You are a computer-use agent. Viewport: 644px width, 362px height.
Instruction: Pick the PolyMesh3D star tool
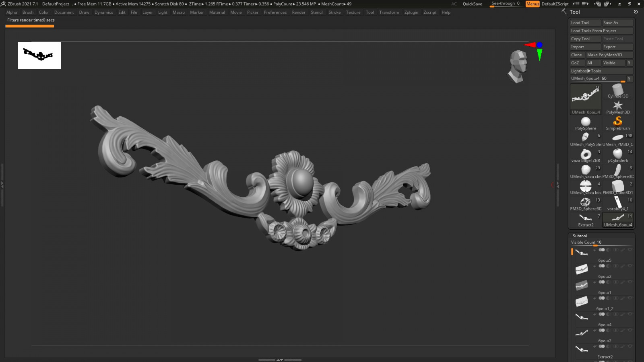coord(617,106)
